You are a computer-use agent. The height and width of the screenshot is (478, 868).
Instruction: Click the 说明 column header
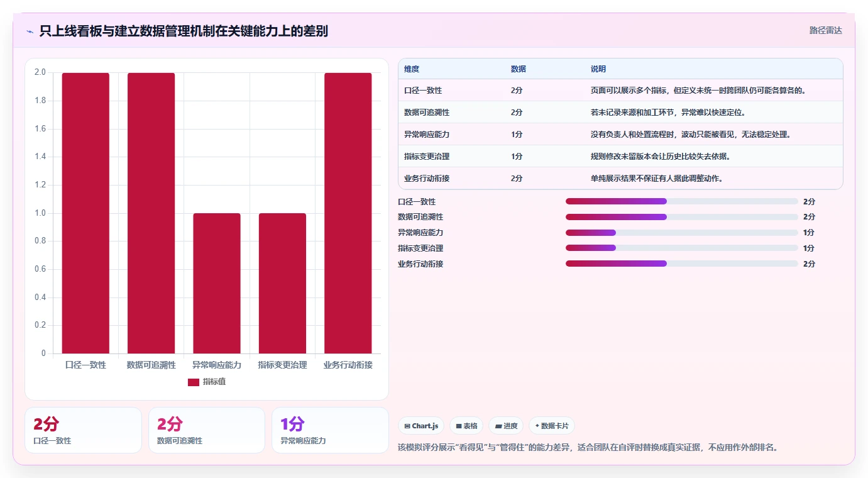[x=598, y=69]
